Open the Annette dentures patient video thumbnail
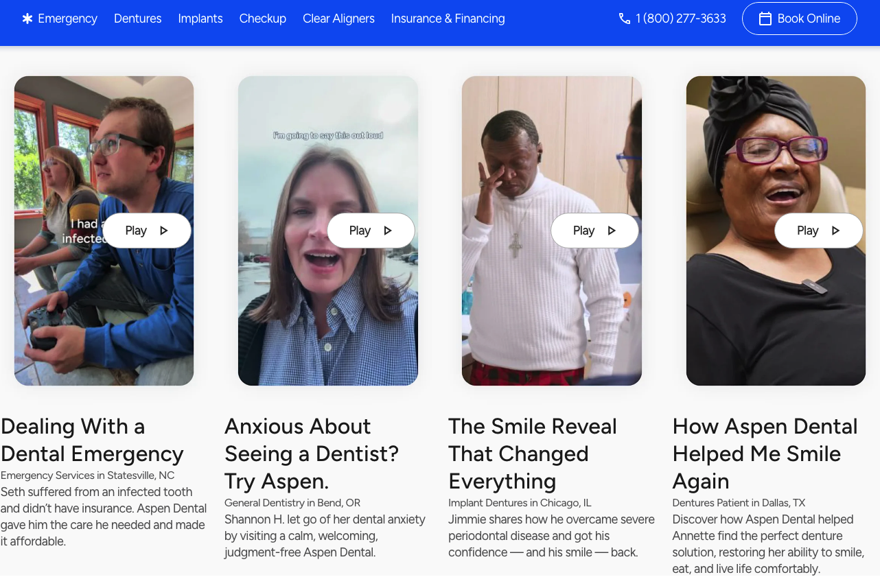Image resolution: width=880 pixels, height=588 pixels. tap(776, 231)
